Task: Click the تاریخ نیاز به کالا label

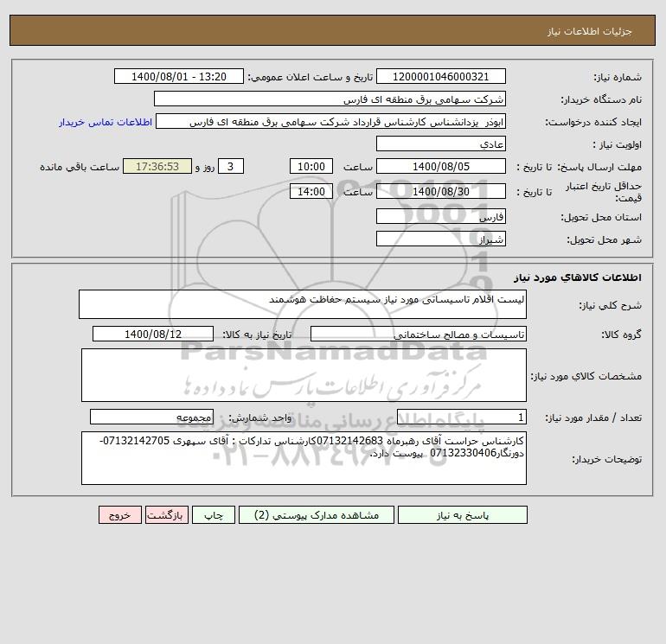Action: click(258, 335)
